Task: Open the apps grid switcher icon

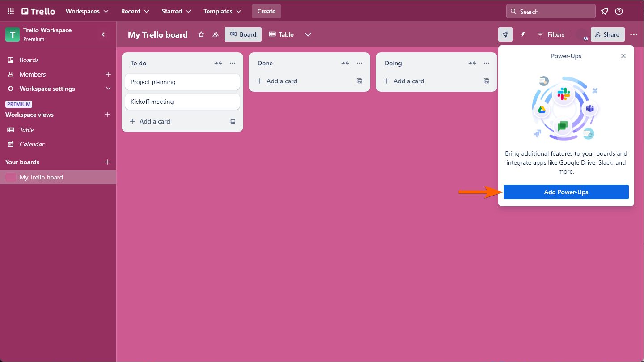Action: coord(11,11)
